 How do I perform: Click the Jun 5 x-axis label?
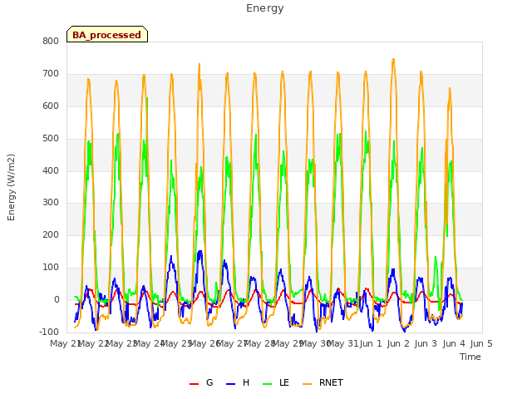pyautogui.click(x=481, y=343)
